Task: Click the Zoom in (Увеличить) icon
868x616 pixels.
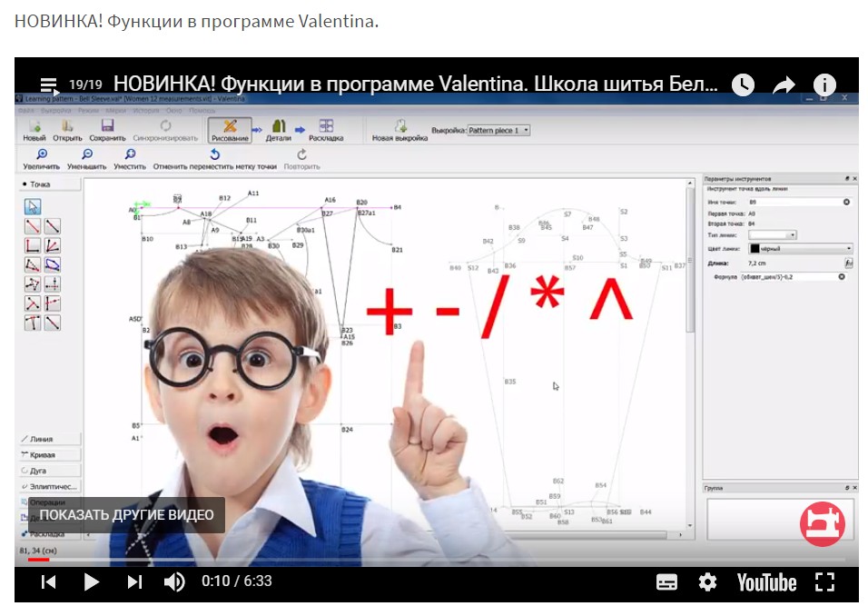Action: (x=42, y=154)
